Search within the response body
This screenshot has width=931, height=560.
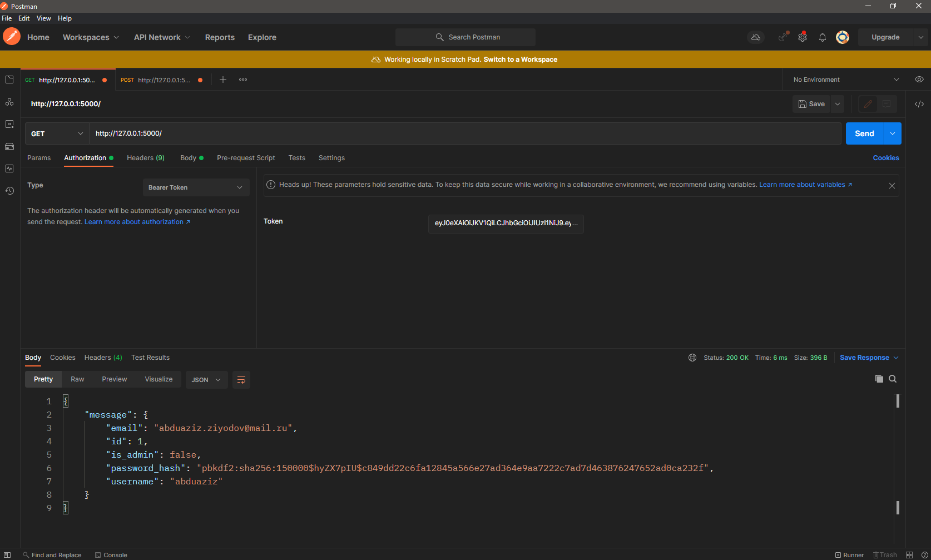[893, 379]
